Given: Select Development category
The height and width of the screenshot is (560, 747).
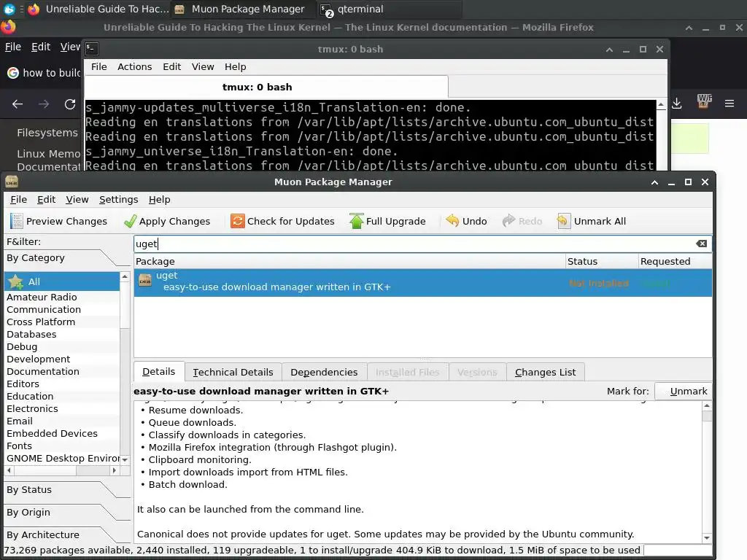Looking at the screenshot, I should click(x=62, y=359).
